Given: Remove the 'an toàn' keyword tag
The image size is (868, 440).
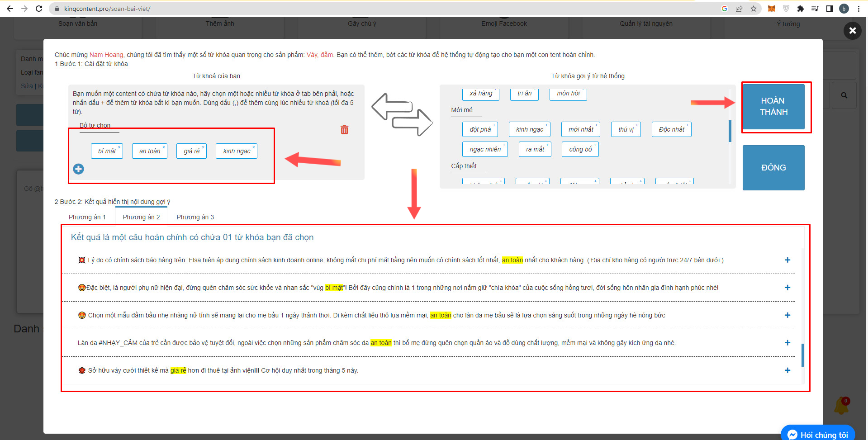Looking at the screenshot, I should (164, 147).
